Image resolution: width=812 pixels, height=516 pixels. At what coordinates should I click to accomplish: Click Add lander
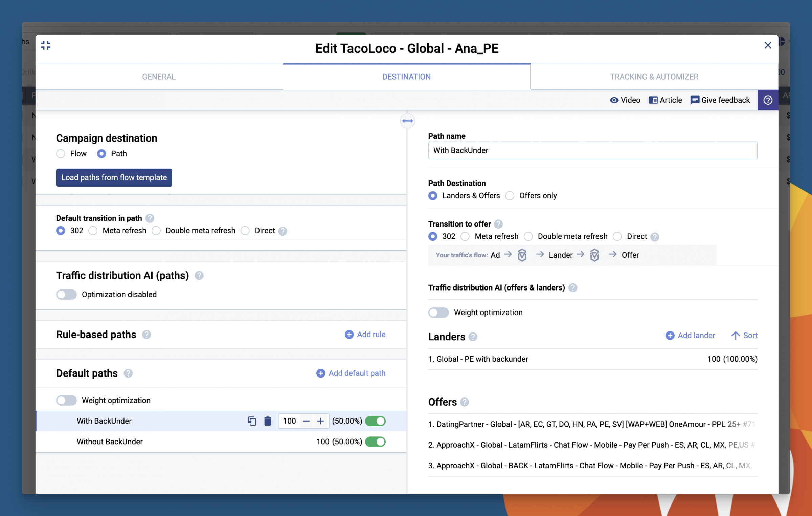(690, 336)
